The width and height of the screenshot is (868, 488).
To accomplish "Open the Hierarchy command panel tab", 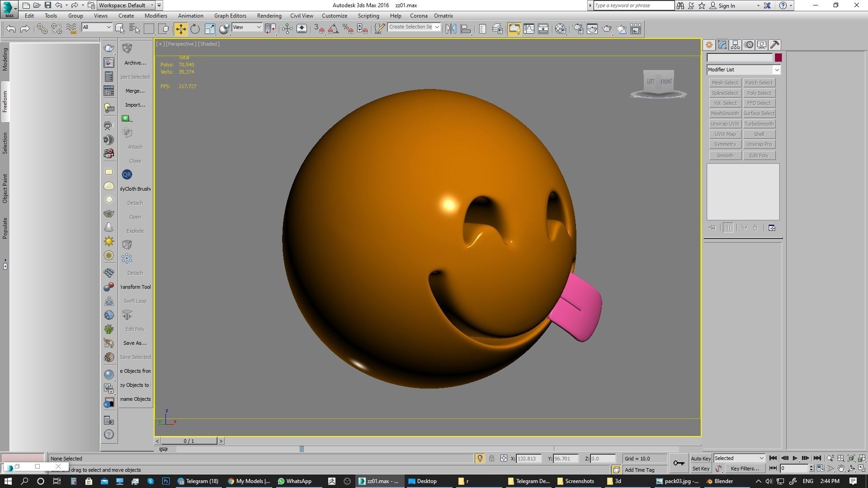I will (x=735, y=45).
